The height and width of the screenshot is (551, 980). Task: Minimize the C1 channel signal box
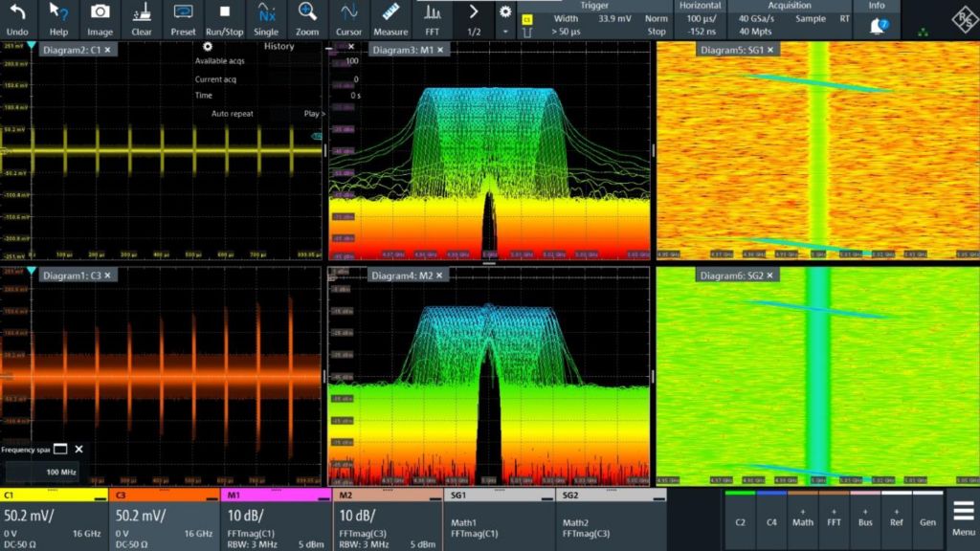[100, 496]
